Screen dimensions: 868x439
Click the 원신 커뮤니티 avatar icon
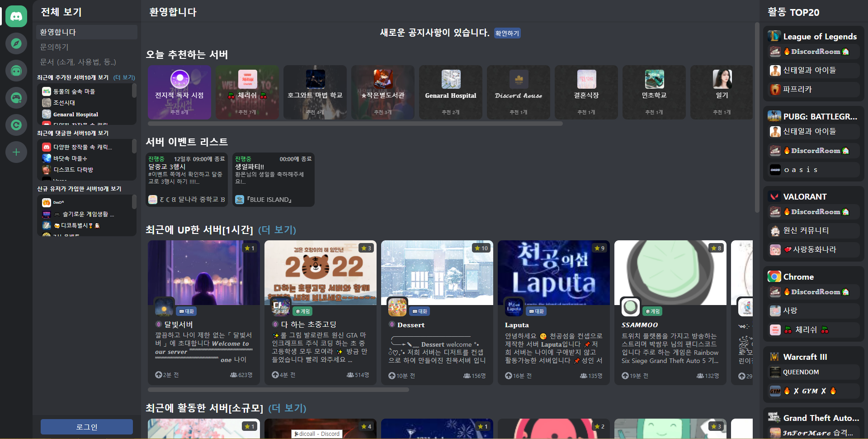pos(775,231)
